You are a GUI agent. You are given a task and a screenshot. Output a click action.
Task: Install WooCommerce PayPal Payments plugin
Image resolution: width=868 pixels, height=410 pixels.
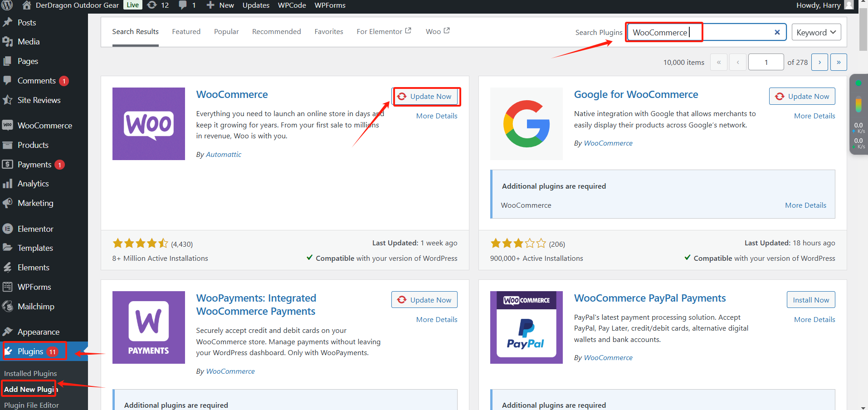(810, 300)
